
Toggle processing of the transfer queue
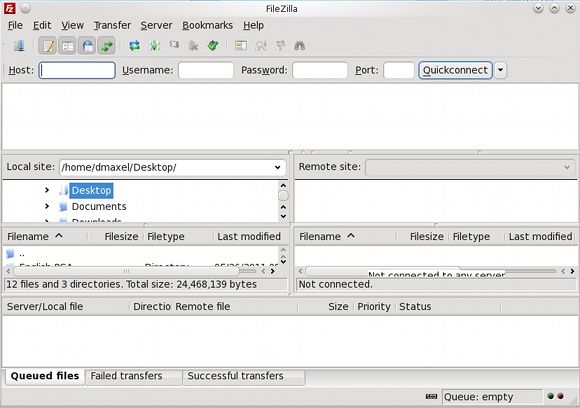click(x=154, y=46)
